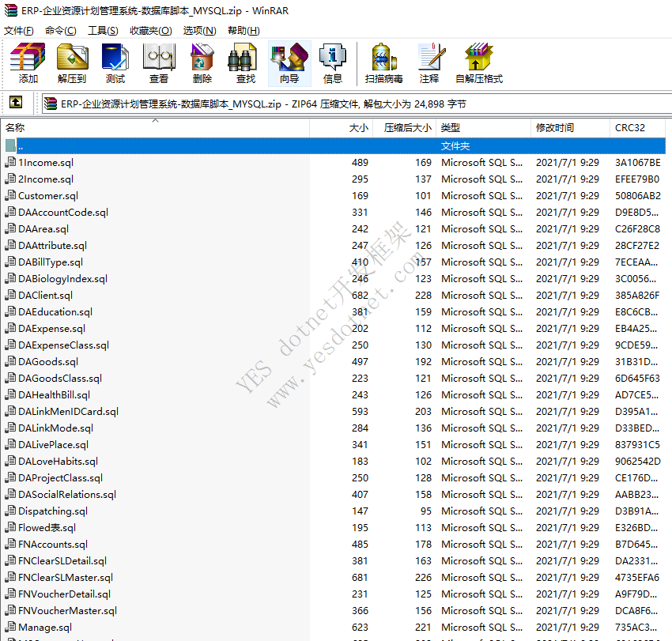Select DAHealthBill.sql file name
Image resolution: width=672 pixels, height=641 pixels.
(54, 395)
